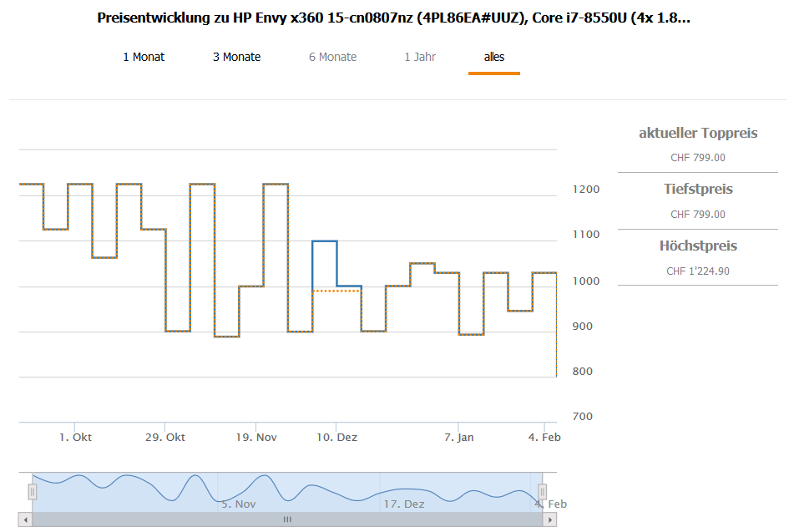789x532 pixels.
Task: Select the "1 Monat" time range
Action: [x=144, y=57]
